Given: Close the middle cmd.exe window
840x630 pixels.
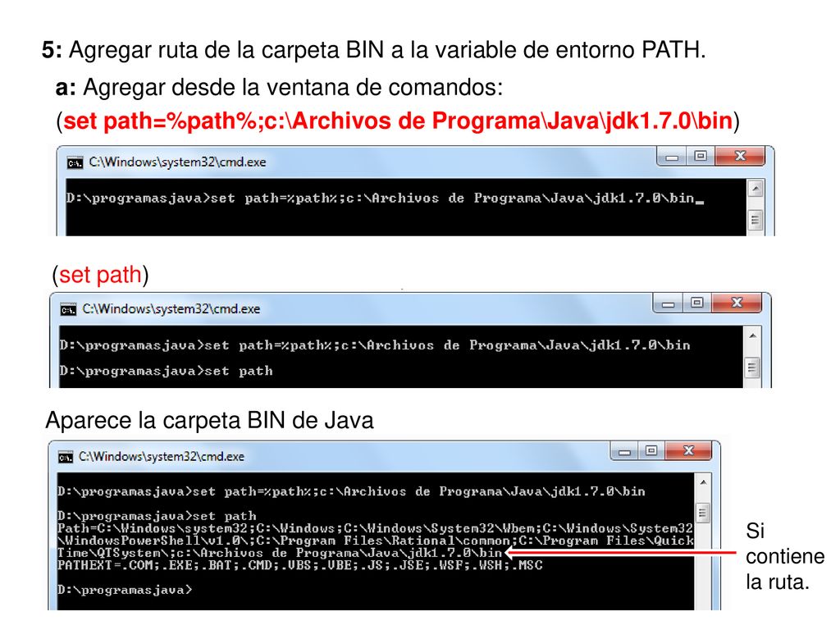Looking at the screenshot, I should click(x=737, y=303).
